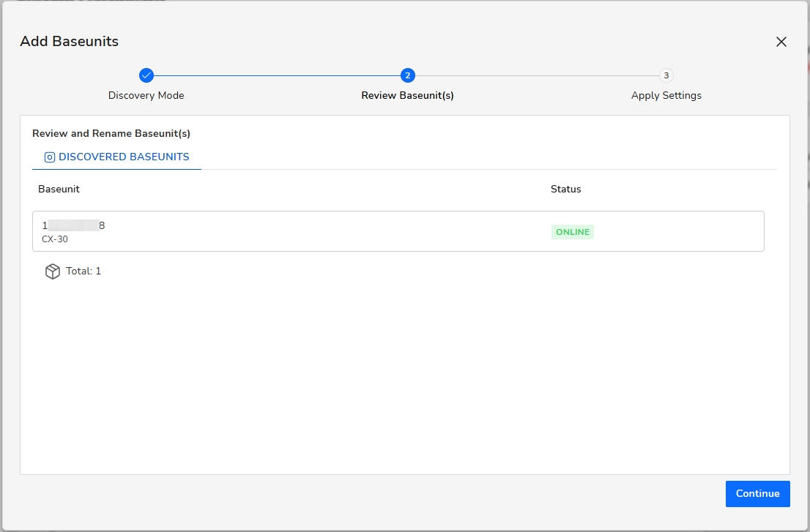The image size is (810, 532).
Task: Click the CX-30 model label
Action: 55,239
